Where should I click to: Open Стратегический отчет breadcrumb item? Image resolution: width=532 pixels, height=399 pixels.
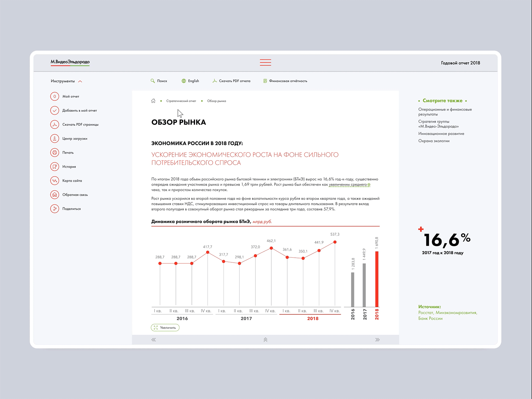(x=182, y=101)
